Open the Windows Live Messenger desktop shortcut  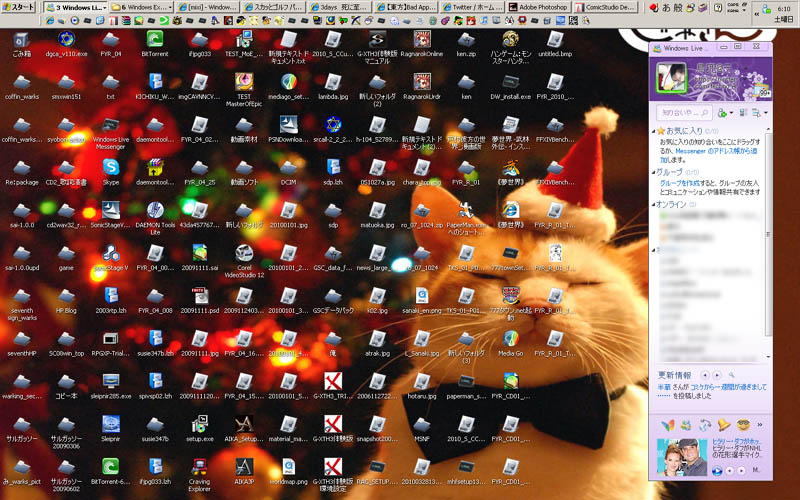111,133
